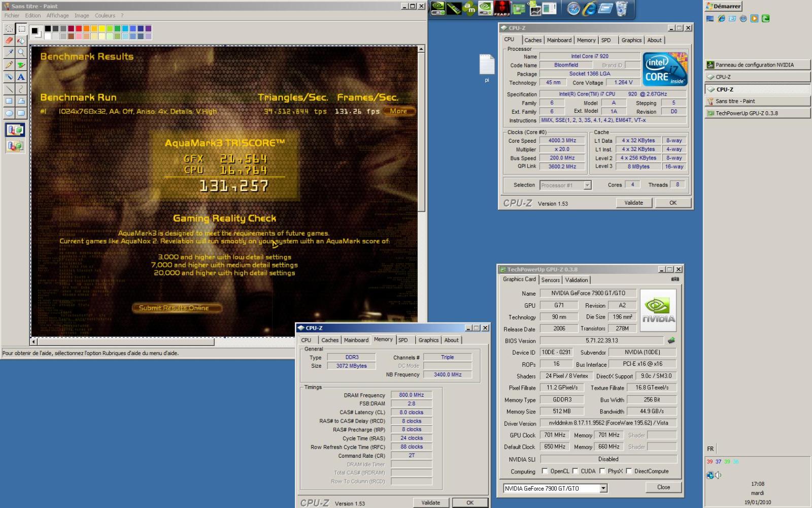Pick the Text tool (letter A)
The height and width of the screenshot is (508, 812).
(x=21, y=77)
